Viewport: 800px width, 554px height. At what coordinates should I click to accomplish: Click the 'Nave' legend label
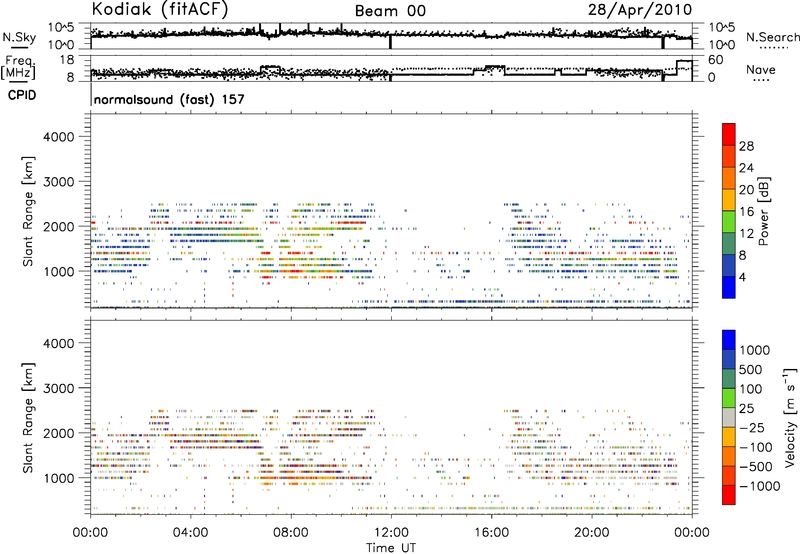(761, 69)
